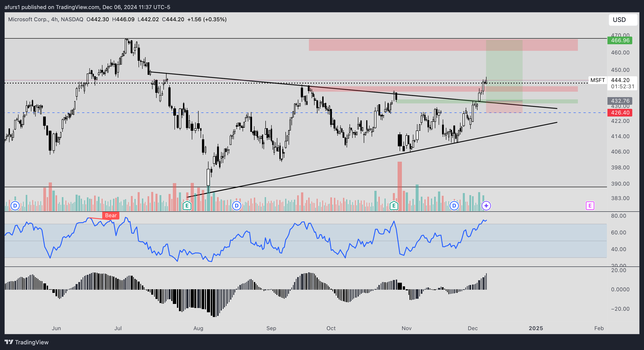This screenshot has height=350, width=644.
Task: Click the O442.30 open value
Action: (97, 19)
